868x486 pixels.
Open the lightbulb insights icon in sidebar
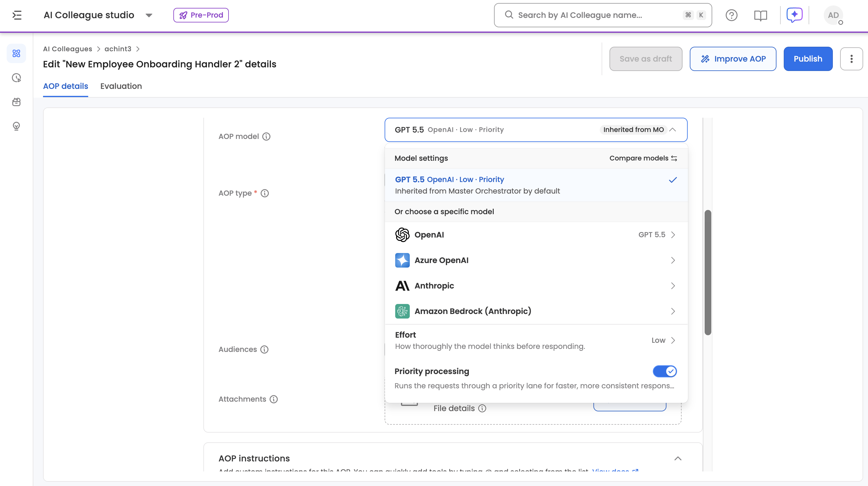(16, 126)
